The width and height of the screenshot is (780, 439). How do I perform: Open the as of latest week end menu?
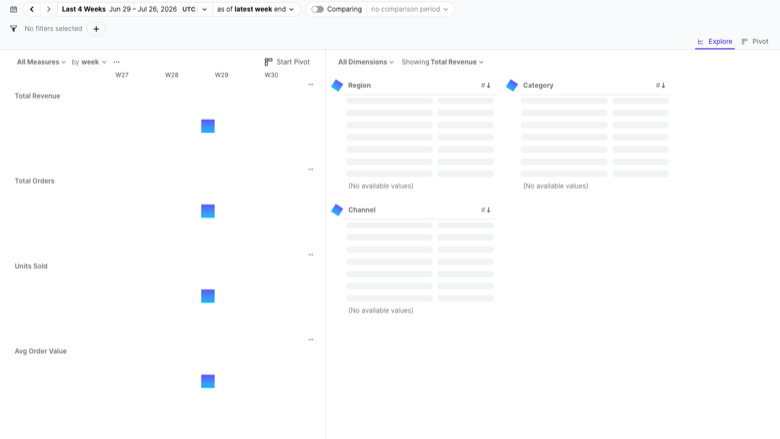[255, 9]
